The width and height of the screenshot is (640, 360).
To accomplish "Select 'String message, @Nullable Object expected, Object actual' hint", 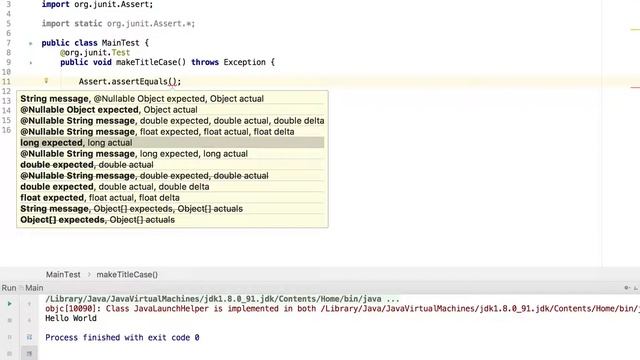I will (172, 99).
